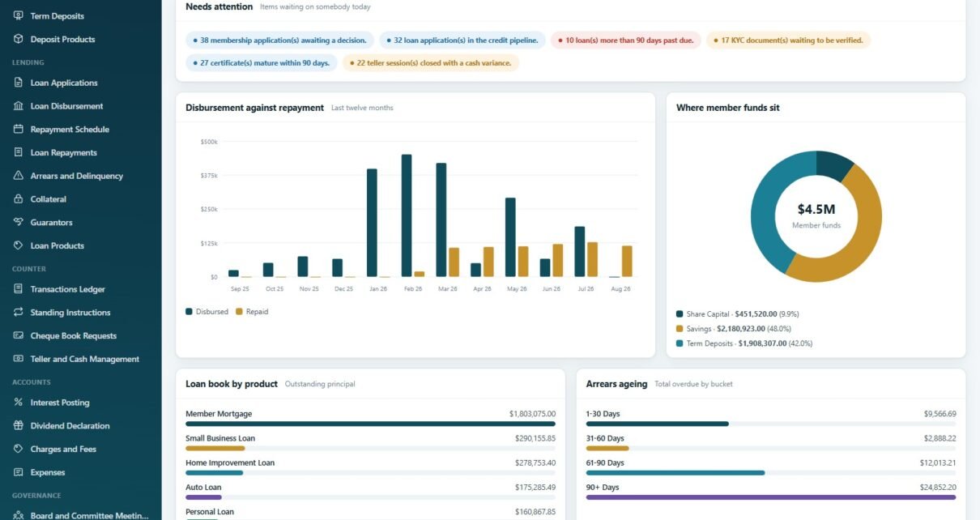Open the 10 loans past due alert

click(626, 40)
